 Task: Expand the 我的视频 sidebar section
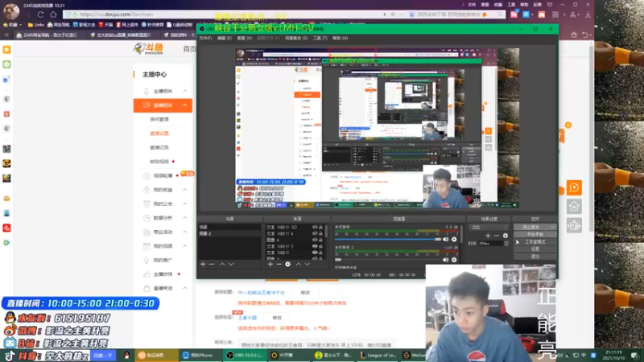point(185,246)
